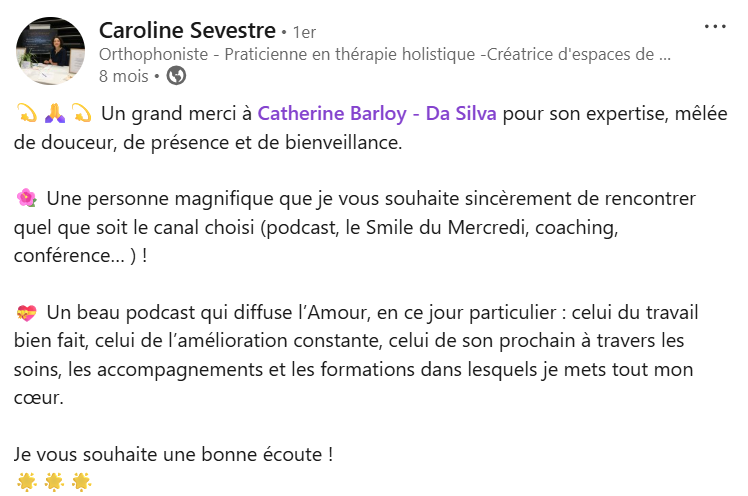This screenshot has width=748, height=496.
Task: Click the "8 mois" post timestamp
Action: pos(123,75)
